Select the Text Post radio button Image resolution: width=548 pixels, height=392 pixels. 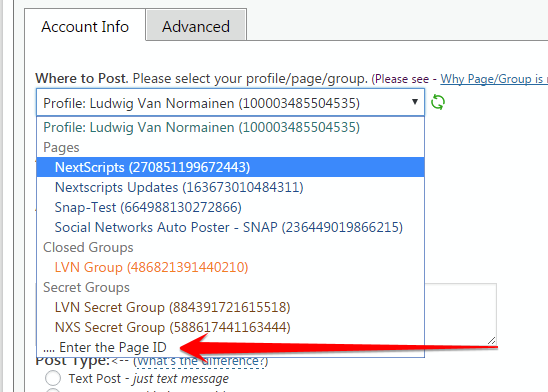tap(53, 378)
